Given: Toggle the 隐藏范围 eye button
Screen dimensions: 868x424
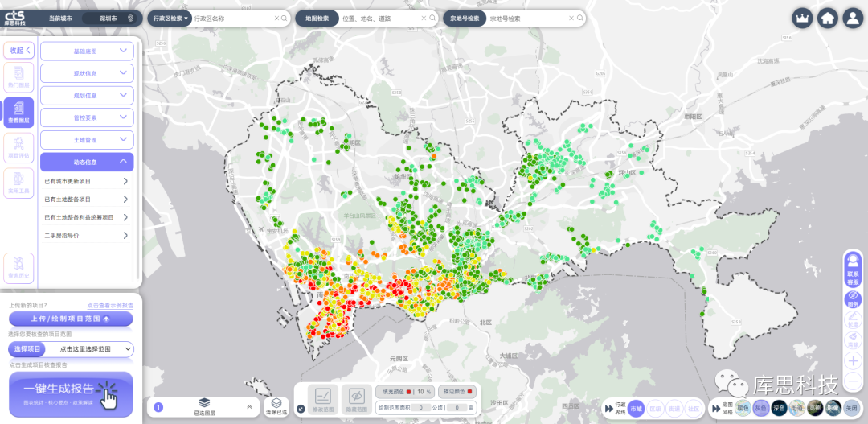Looking at the screenshot, I should tap(357, 399).
